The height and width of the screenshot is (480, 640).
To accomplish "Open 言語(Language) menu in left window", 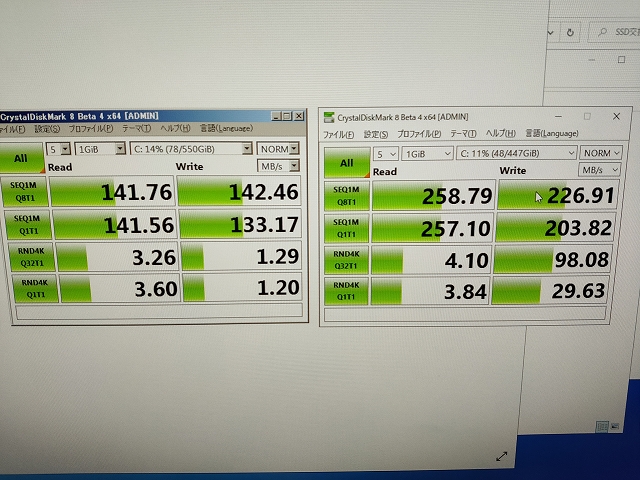I will pos(226,128).
